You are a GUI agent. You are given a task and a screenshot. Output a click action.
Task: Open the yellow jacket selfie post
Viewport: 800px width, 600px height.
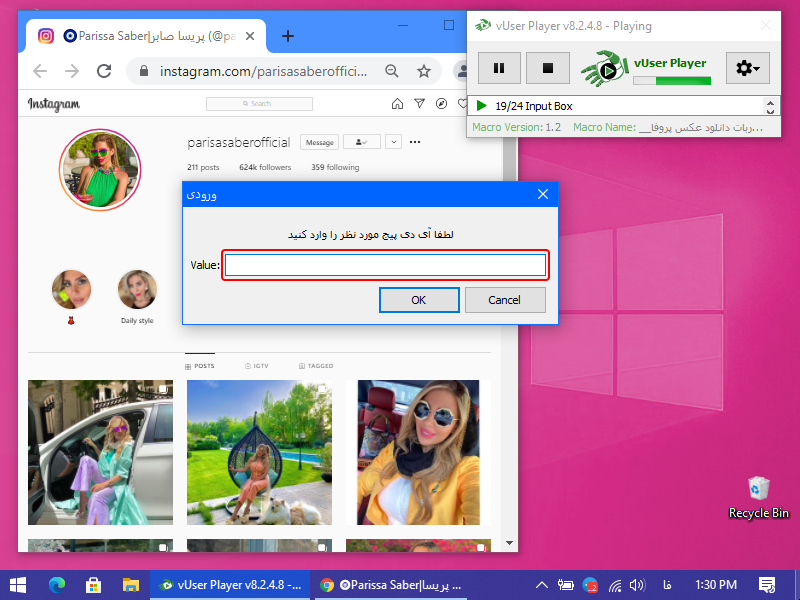coord(418,453)
